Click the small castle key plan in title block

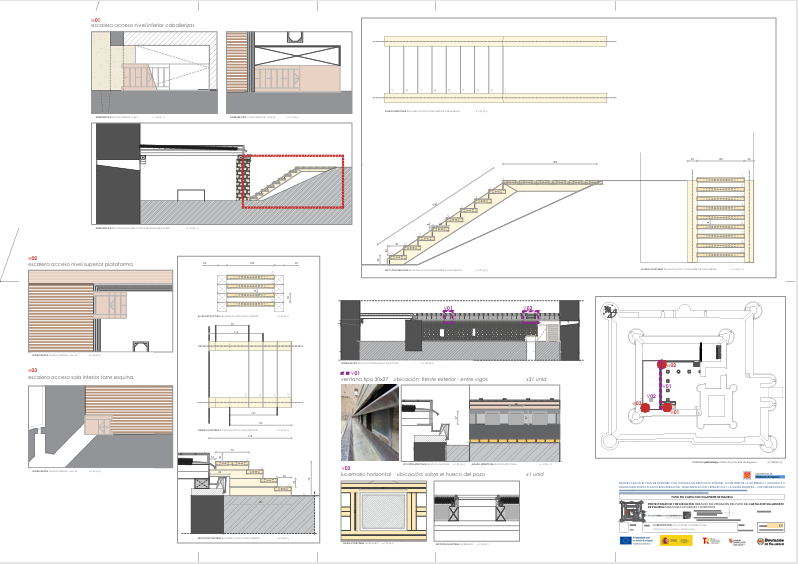coord(631,513)
